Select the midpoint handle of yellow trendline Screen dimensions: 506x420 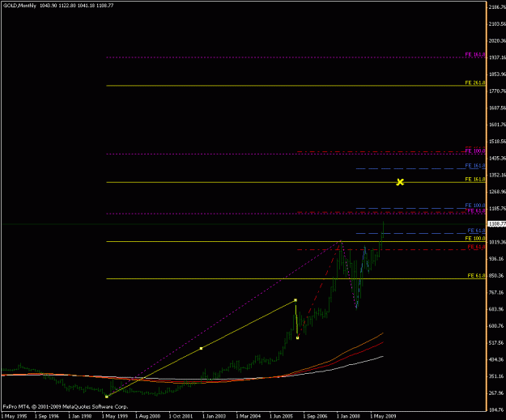point(201,349)
